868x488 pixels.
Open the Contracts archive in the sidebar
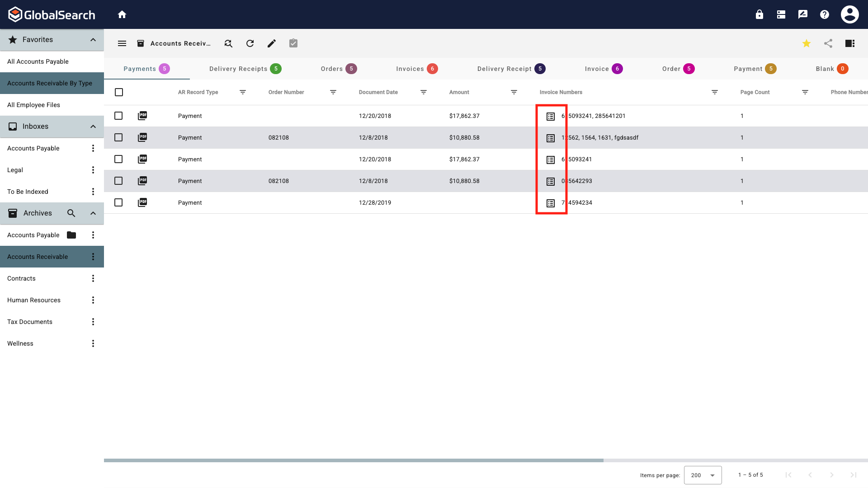(21, 278)
